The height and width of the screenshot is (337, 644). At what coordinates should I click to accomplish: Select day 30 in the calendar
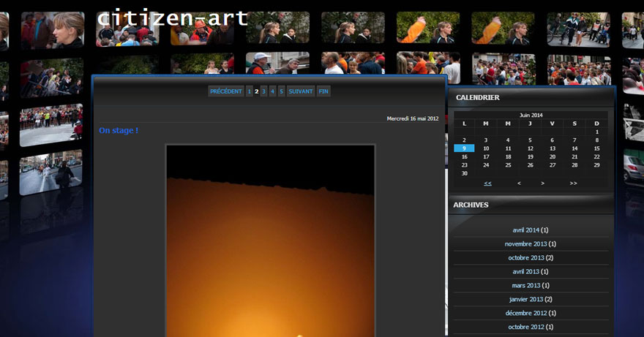click(464, 173)
